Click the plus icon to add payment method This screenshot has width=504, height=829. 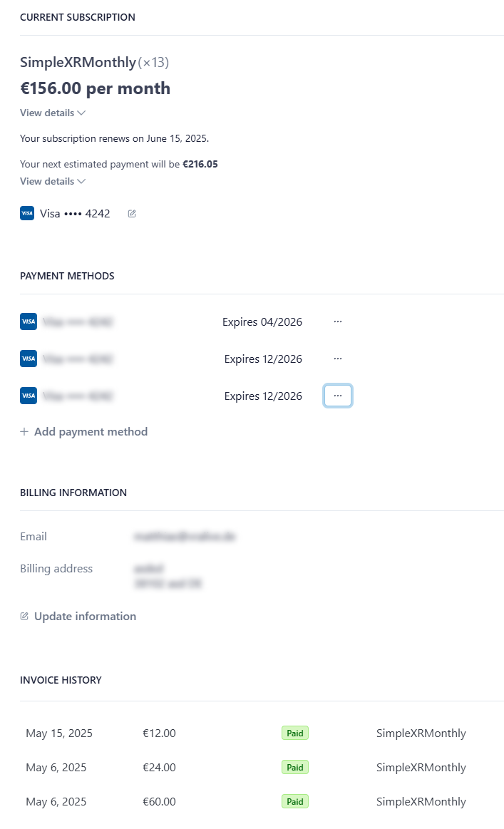(24, 432)
